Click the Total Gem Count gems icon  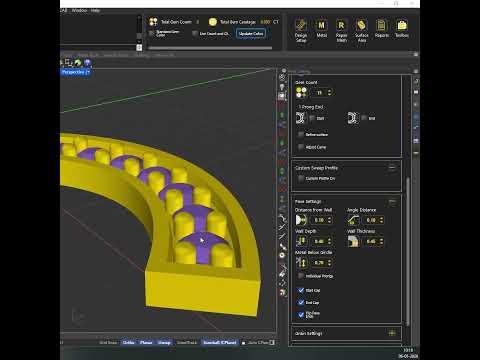tap(153, 22)
